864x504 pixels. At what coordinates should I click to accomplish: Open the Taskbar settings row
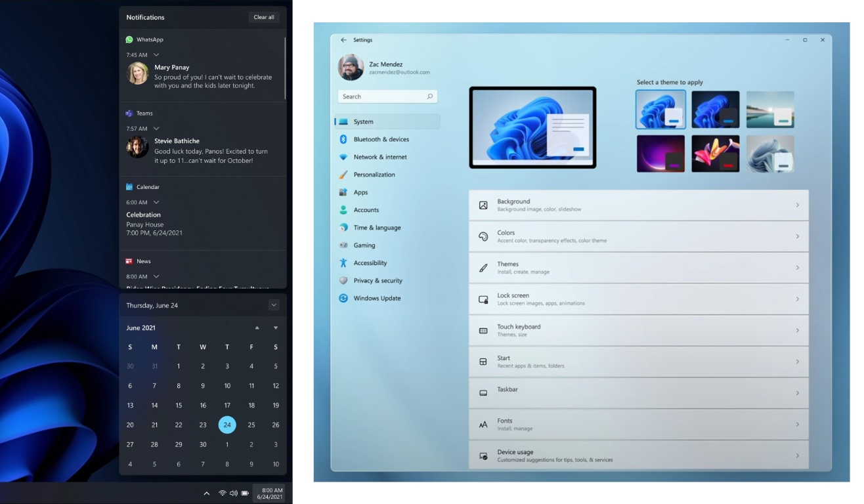tap(639, 393)
